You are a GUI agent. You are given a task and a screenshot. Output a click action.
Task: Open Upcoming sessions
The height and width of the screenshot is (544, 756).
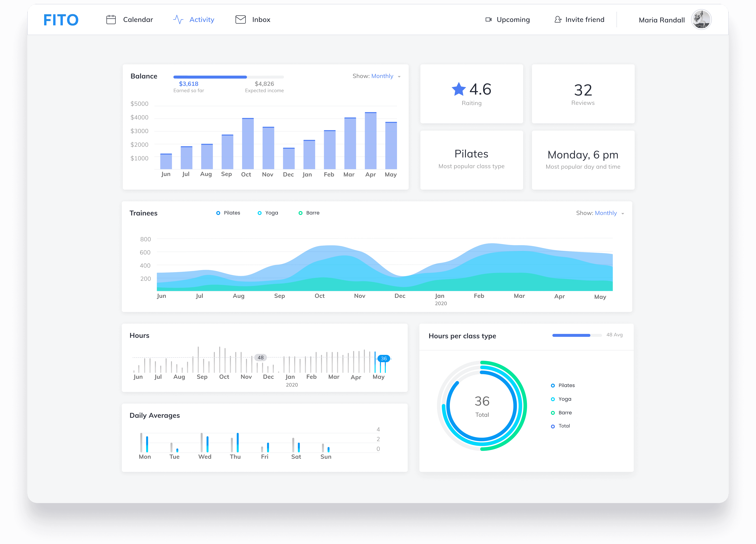508,20
